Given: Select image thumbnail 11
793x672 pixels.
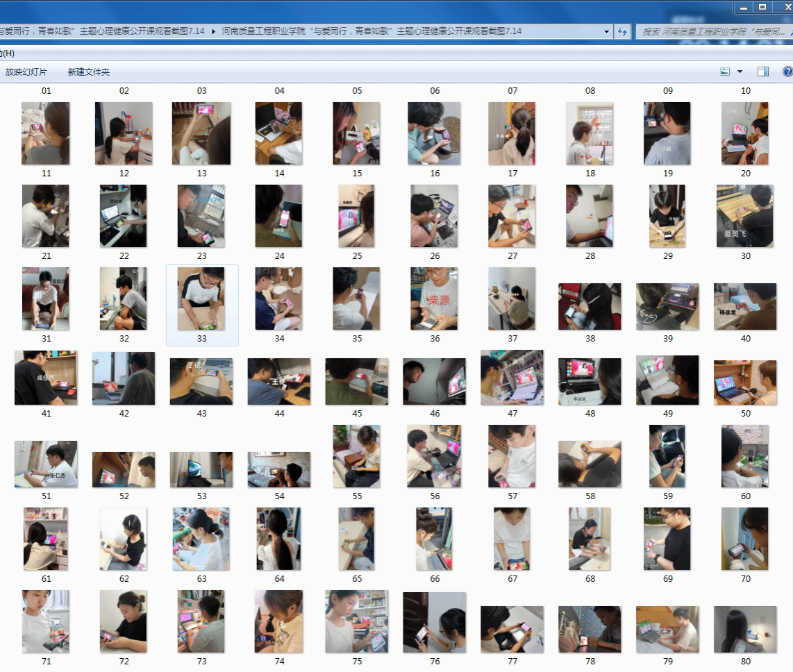Looking at the screenshot, I should [x=46, y=133].
